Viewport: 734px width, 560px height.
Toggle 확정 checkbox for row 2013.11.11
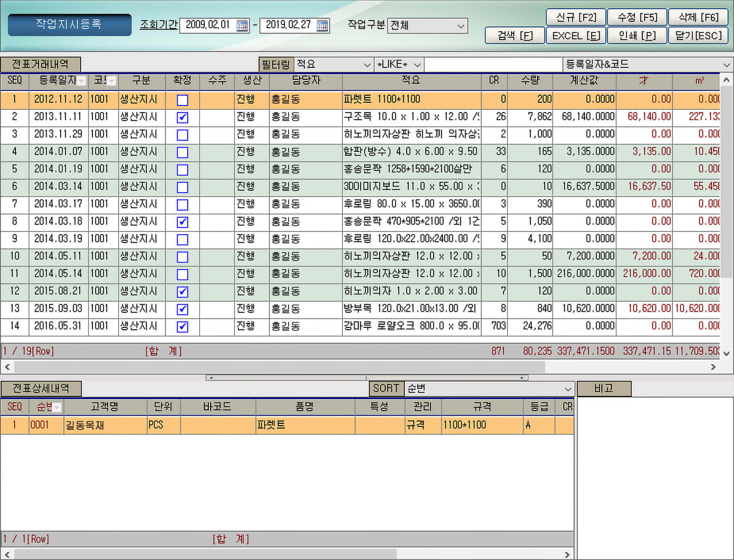tap(182, 117)
